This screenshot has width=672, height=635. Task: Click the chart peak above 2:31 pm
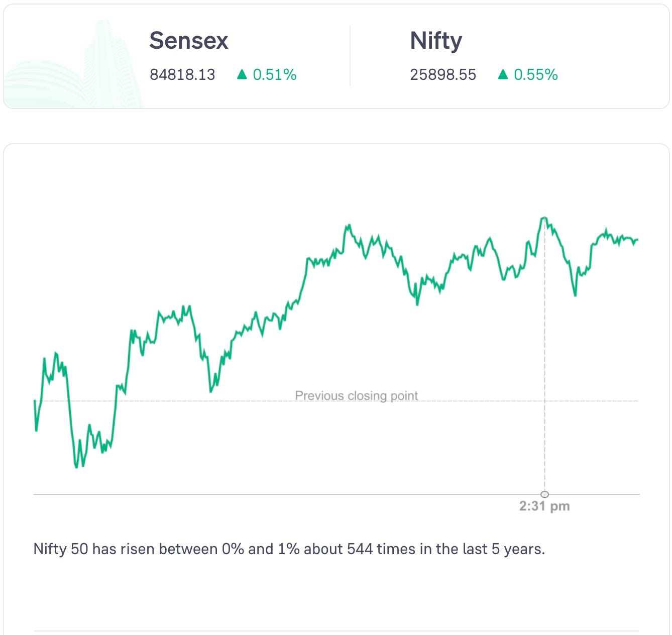coord(544,218)
